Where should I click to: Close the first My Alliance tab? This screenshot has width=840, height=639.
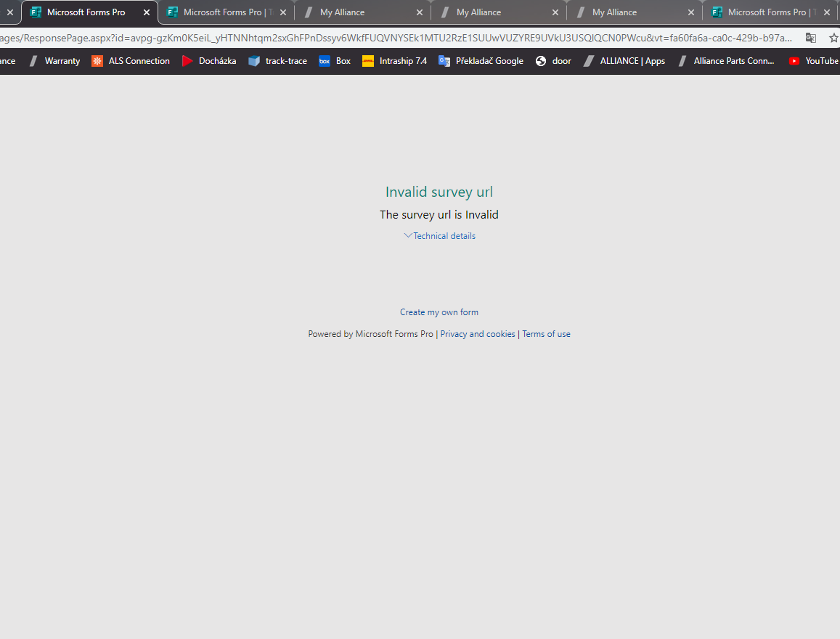[420, 12]
